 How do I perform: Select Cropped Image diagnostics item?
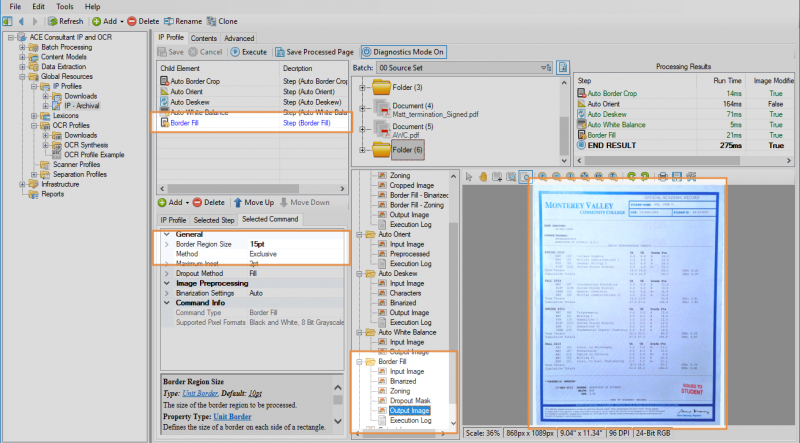412,186
